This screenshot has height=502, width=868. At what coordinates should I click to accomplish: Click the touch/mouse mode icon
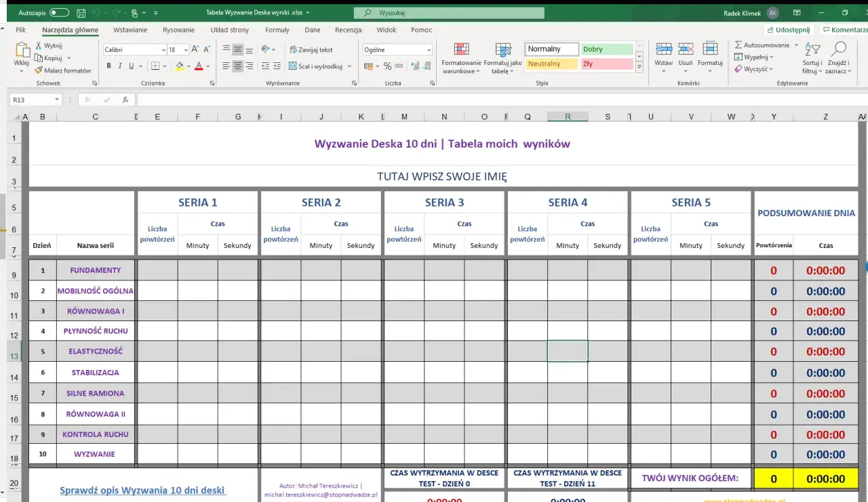point(135,12)
